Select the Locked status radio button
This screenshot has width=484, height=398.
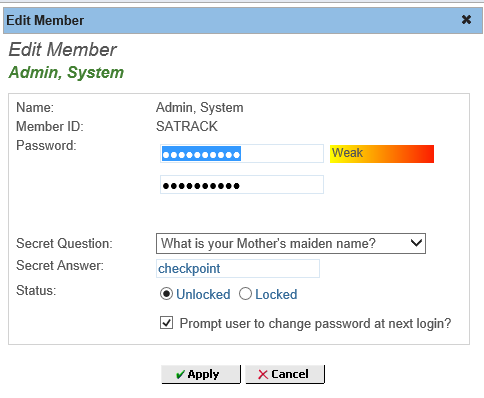(x=245, y=294)
